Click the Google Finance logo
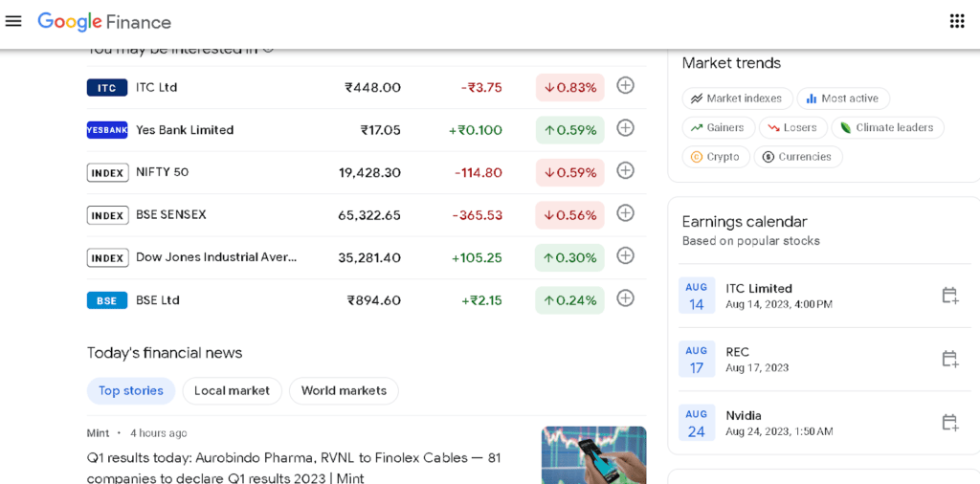 (x=104, y=22)
